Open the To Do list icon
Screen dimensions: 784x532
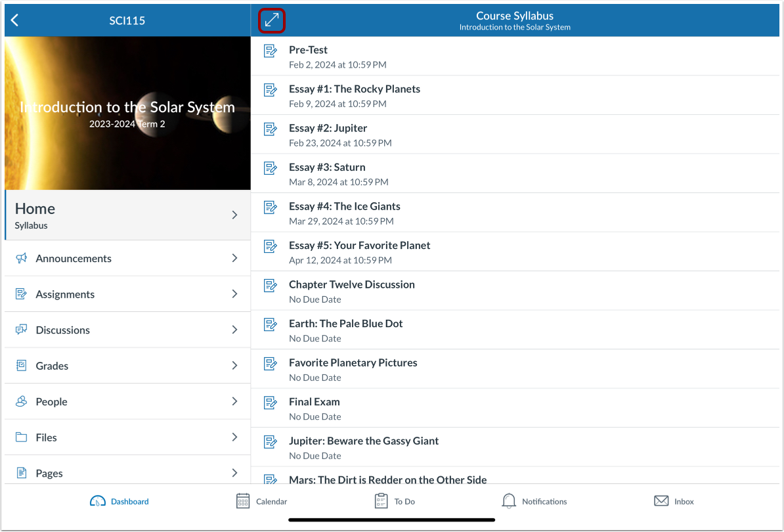(381, 500)
